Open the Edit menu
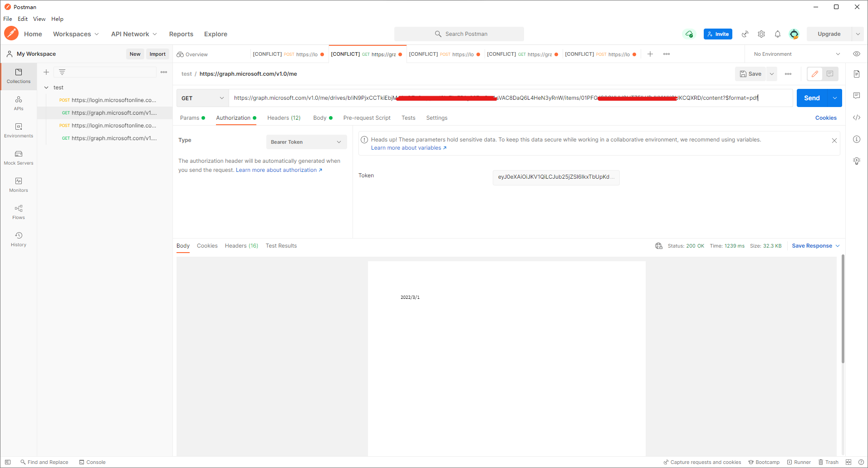Screen dimensions: 868x468 coord(23,19)
